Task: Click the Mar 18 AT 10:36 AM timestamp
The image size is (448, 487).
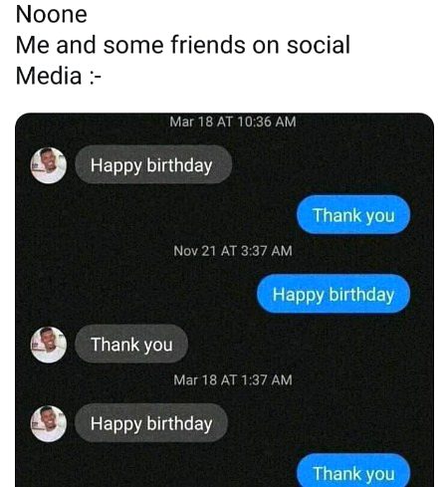Action: point(233,122)
